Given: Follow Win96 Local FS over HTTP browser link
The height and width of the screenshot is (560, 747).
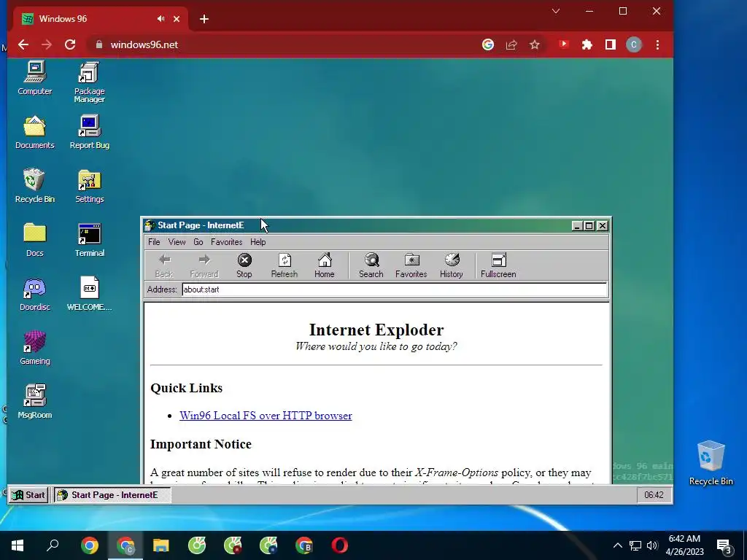Looking at the screenshot, I should coord(266,415).
